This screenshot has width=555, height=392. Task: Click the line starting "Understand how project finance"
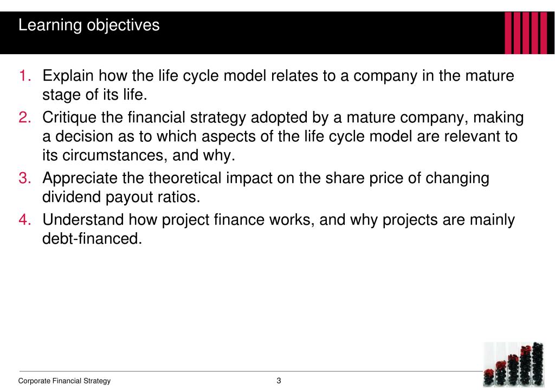(x=279, y=219)
